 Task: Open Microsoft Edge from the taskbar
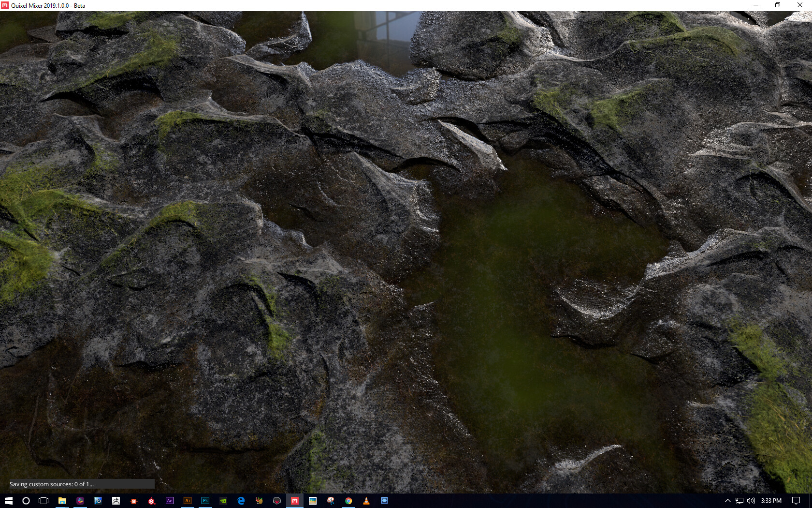(x=241, y=501)
